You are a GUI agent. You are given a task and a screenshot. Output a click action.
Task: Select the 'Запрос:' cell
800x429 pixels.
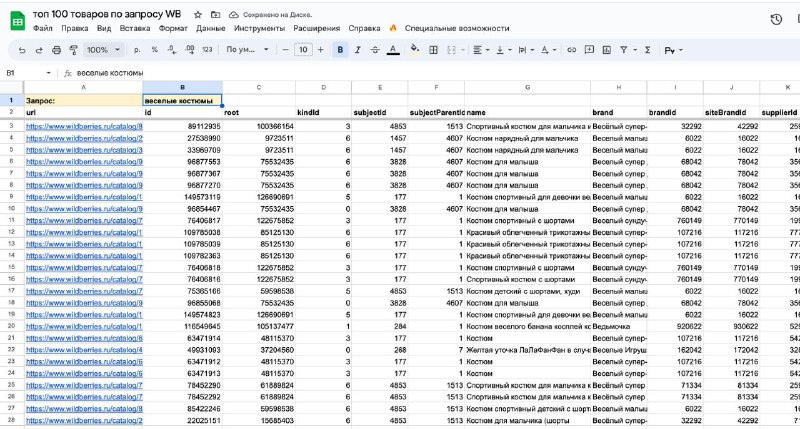83,100
